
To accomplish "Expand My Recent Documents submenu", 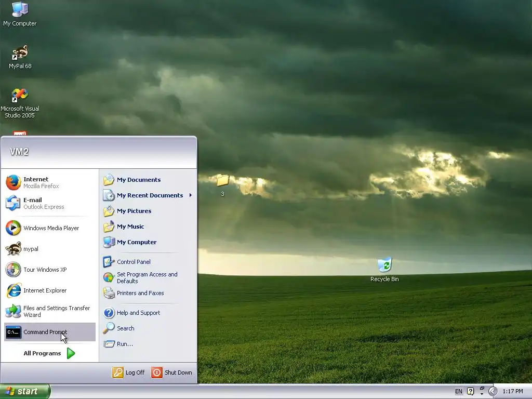I will (x=148, y=195).
